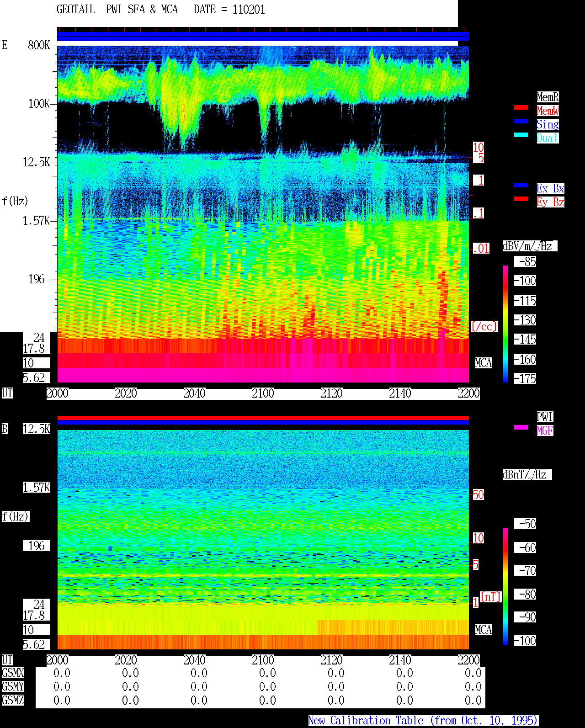
Task: Click the New Calibration Table link
Action: tap(423, 721)
